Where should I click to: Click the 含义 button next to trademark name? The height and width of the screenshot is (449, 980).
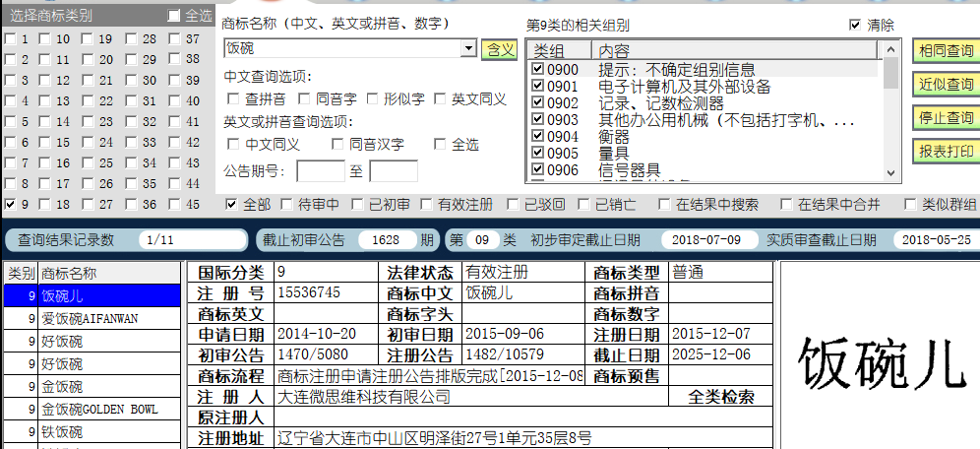click(x=499, y=48)
